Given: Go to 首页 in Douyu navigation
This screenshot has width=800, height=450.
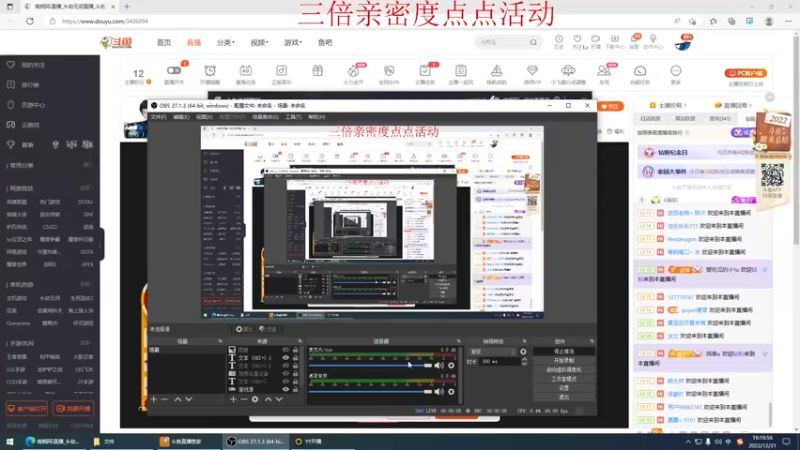Looking at the screenshot, I should tap(164, 42).
